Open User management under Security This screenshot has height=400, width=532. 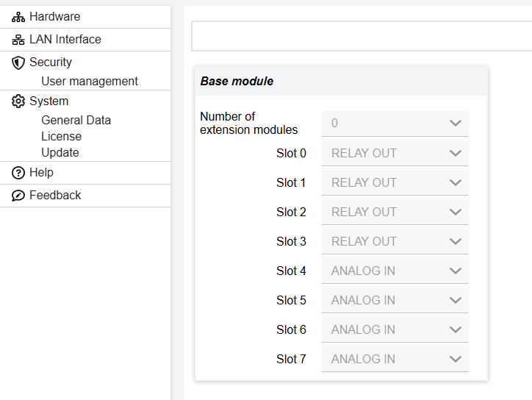pyautogui.click(x=89, y=82)
